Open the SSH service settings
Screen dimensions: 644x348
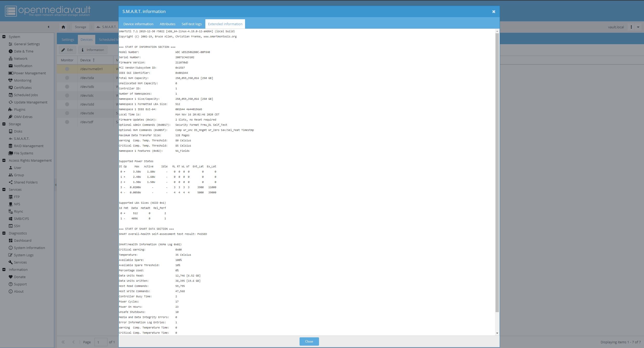[x=17, y=226]
